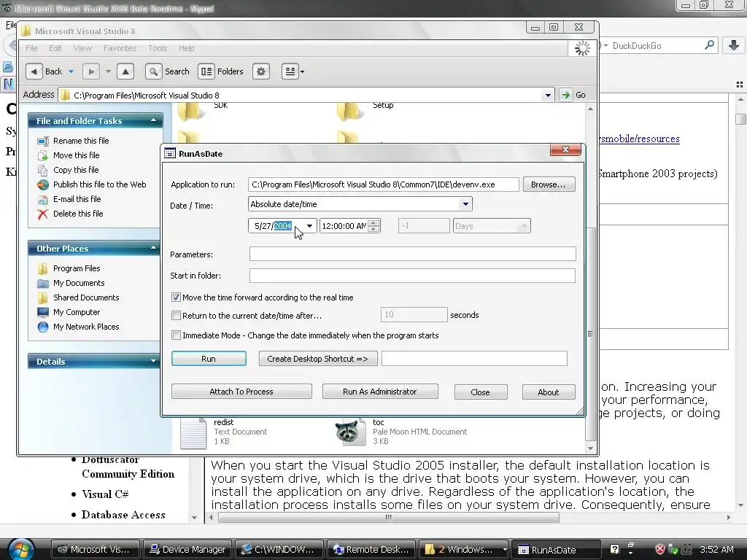Click the Shared Documents folder icon

tap(43, 298)
